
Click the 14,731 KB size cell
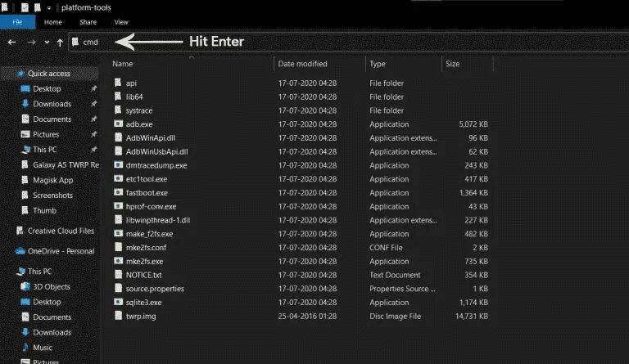point(472,316)
